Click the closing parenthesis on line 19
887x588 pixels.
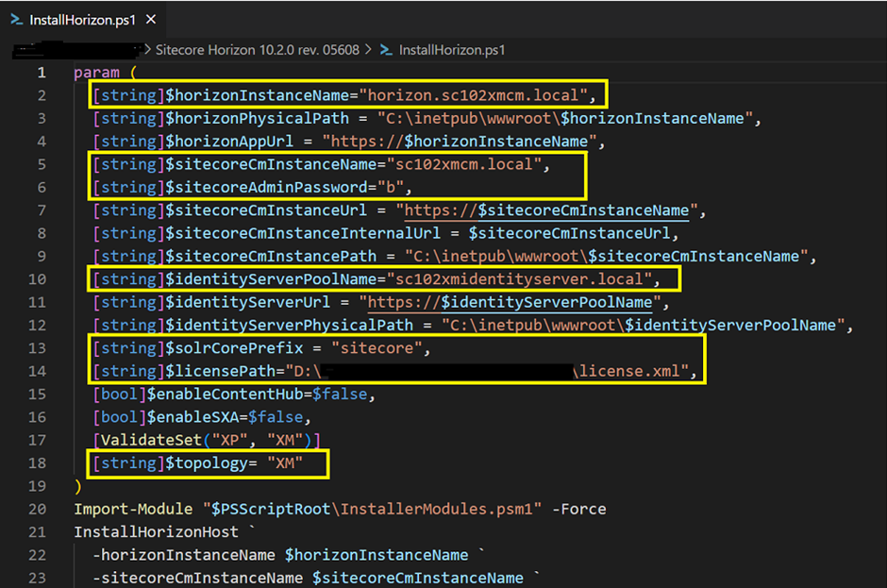78,486
